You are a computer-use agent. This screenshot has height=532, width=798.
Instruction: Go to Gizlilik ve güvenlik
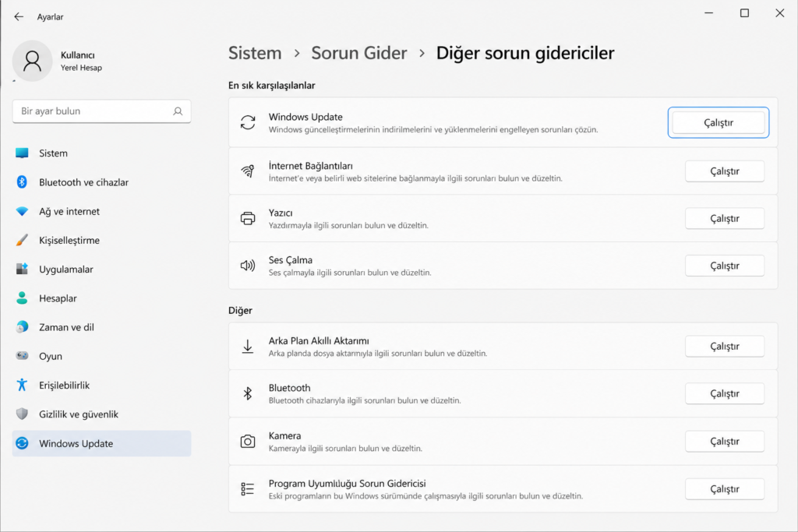(x=102, y=414)
